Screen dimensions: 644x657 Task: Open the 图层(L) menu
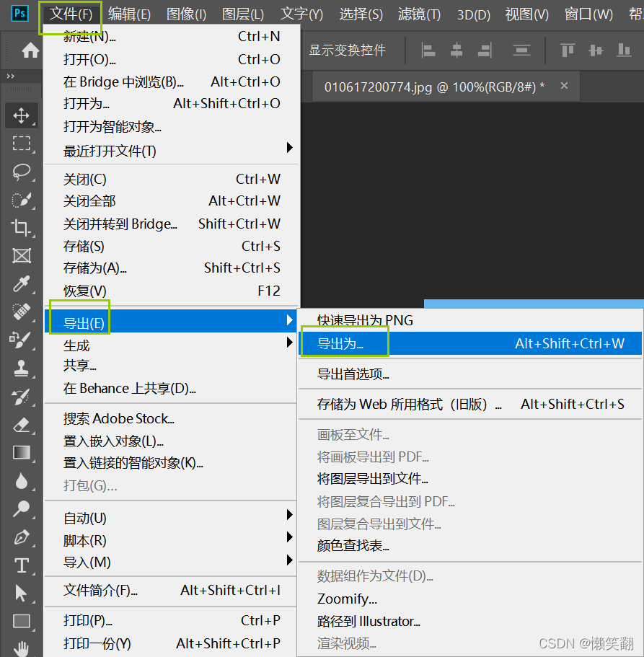pos(242,14)
